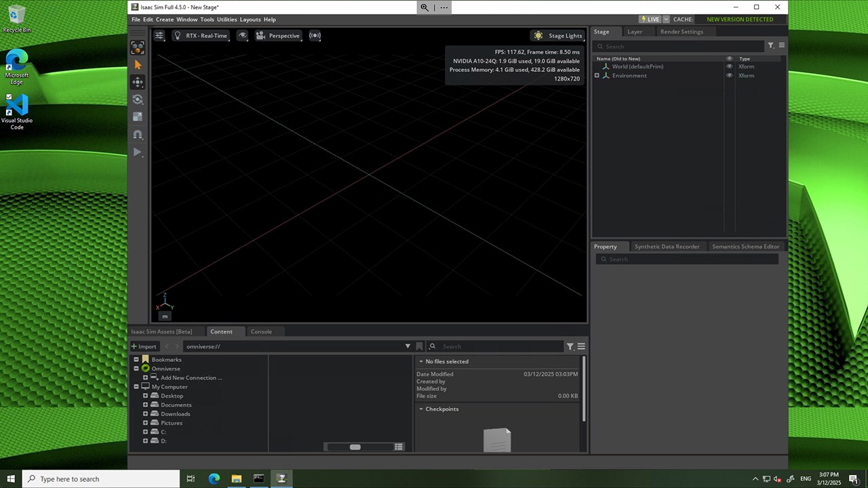Click the viewport streaming waves icon

(315, 36)
